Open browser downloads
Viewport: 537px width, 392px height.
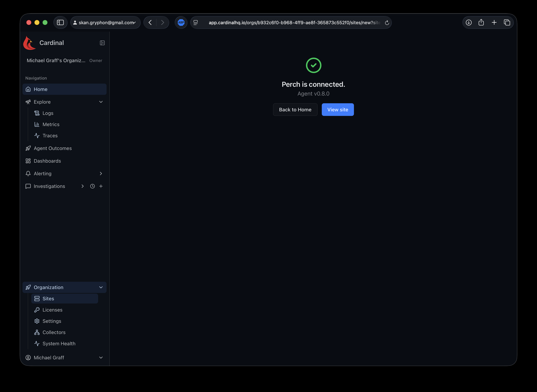pos(469,22)
